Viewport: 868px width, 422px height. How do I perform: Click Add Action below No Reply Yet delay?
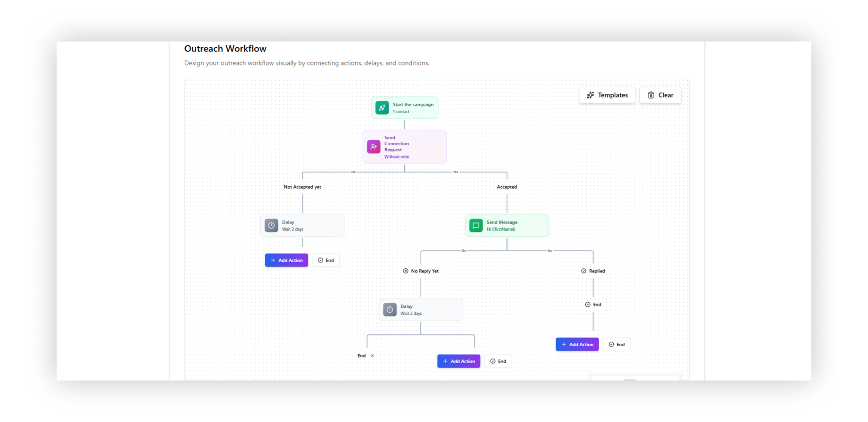459,361
